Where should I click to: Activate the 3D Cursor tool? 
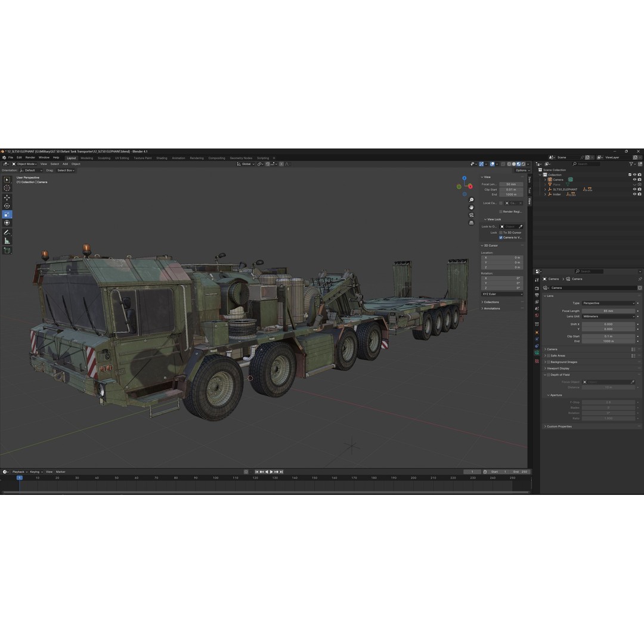(7, 188)
